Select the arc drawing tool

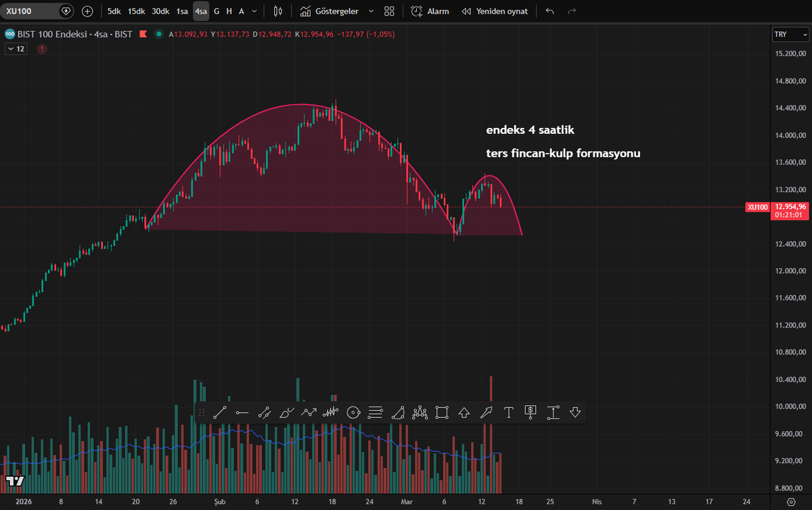pyautogui.click(x=398, y=412)
